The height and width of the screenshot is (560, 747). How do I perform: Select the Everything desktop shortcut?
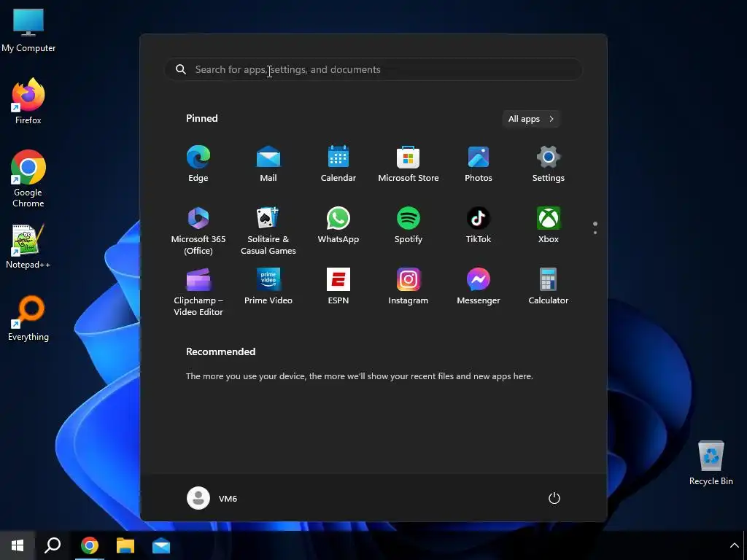(x=28, y=319)
